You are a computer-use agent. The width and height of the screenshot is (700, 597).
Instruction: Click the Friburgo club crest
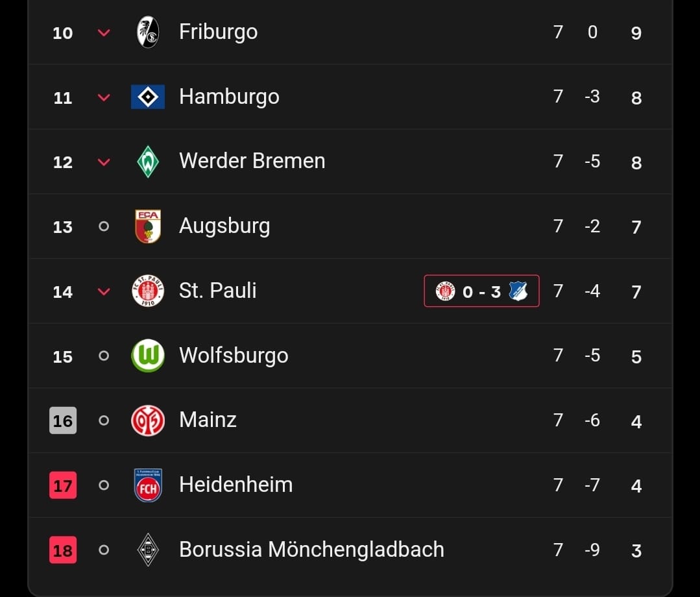148,32
